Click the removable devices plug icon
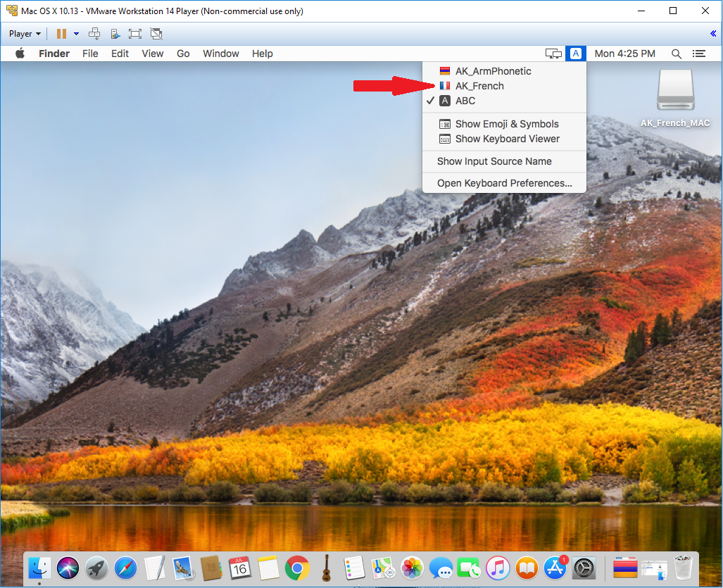The height and width of the screenshot is (588, 723). pos(115,34)
